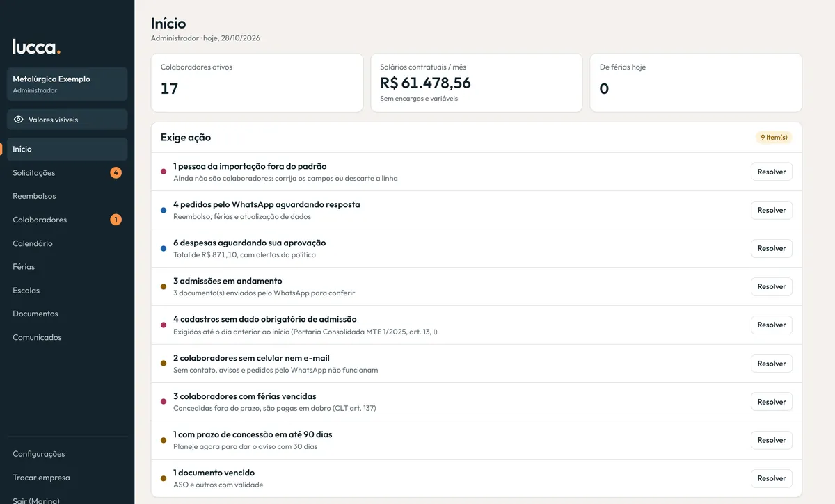Click the red dot beside 4 cadastros
The width and height of the screenshot is (835, 504).
pos(164,325)
